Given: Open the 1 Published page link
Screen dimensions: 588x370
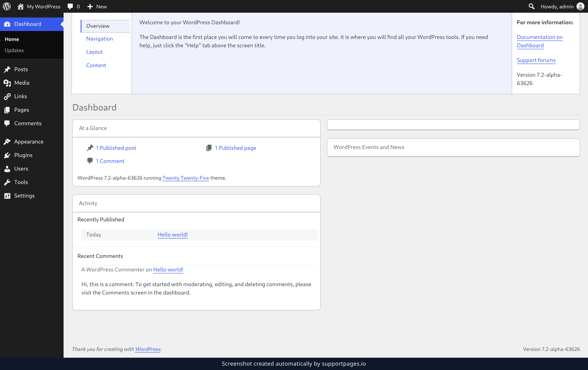Looking at the screenshot, I should [235, 148].
